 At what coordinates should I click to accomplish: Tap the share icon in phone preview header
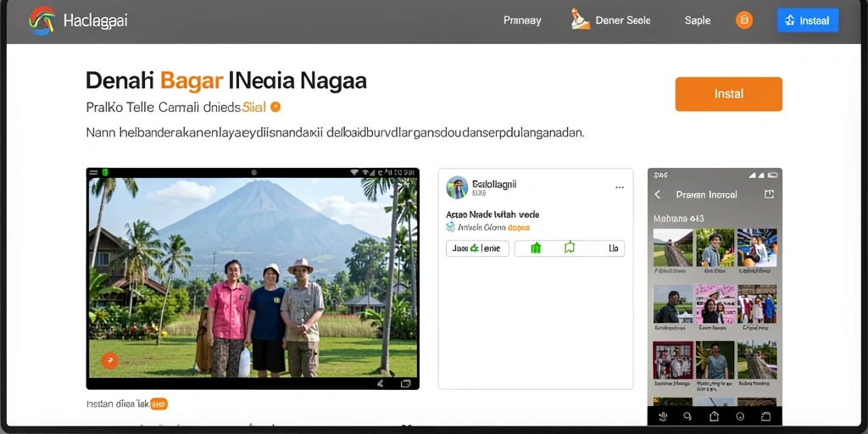tap(768, 194)
